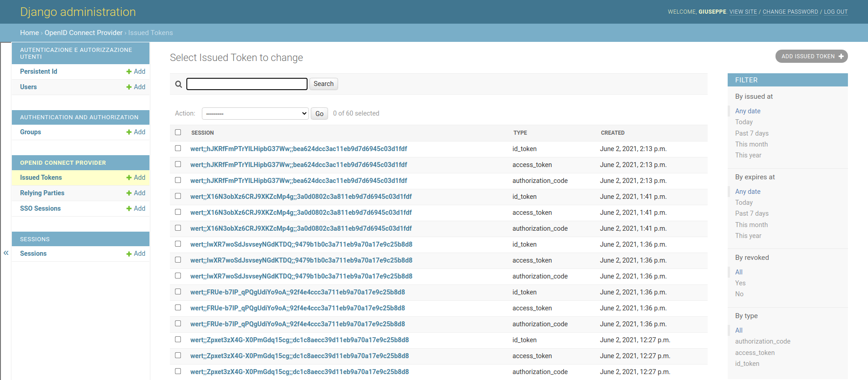
Task: Open the Sessions section header
Action: click(x=35, y=239)
